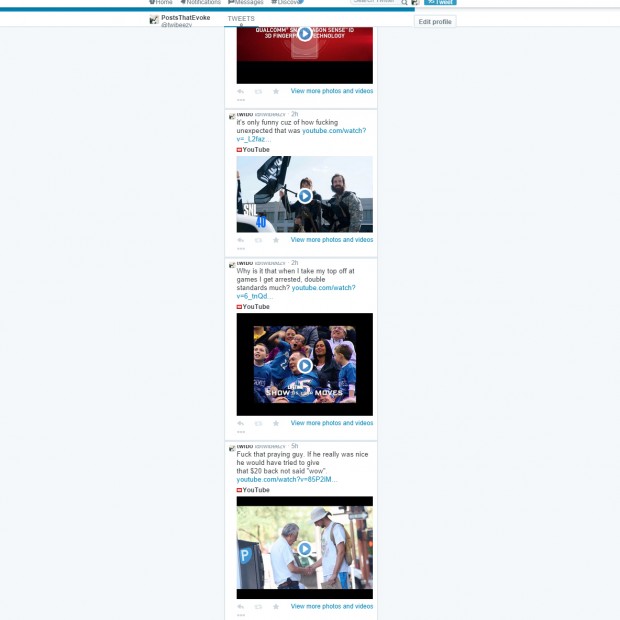Click YouTube label above handshake thumbnail
This screenshot has width=620, height=620.
pyautogui.click(x=253, y=490)
